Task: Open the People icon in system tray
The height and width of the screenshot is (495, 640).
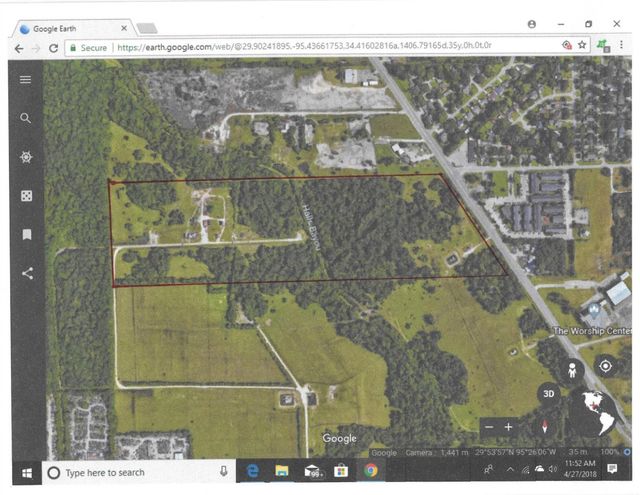Action: point(488,469)
